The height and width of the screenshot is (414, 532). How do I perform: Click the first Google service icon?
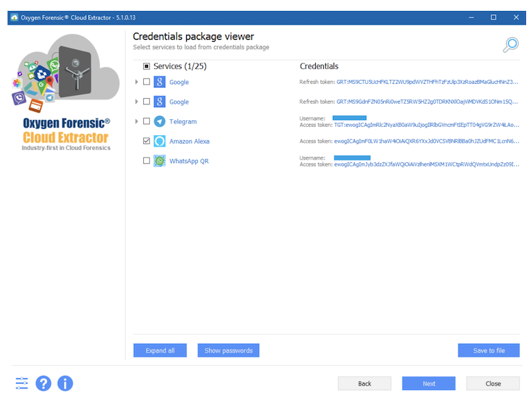[x=160, y=82]
